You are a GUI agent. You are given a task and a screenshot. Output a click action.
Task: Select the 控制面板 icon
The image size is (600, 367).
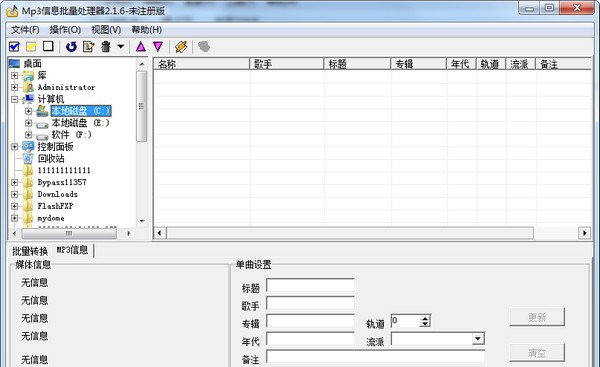(28, 147)
